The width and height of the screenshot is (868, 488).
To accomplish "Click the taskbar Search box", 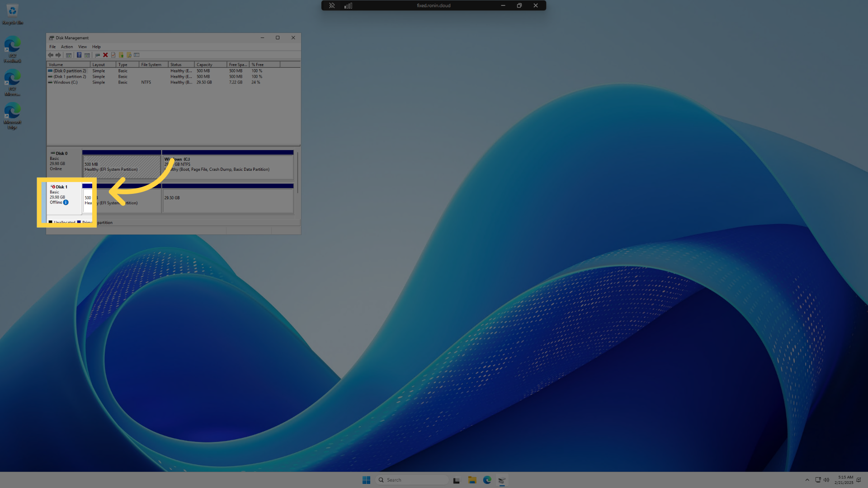I will (412, 480).
